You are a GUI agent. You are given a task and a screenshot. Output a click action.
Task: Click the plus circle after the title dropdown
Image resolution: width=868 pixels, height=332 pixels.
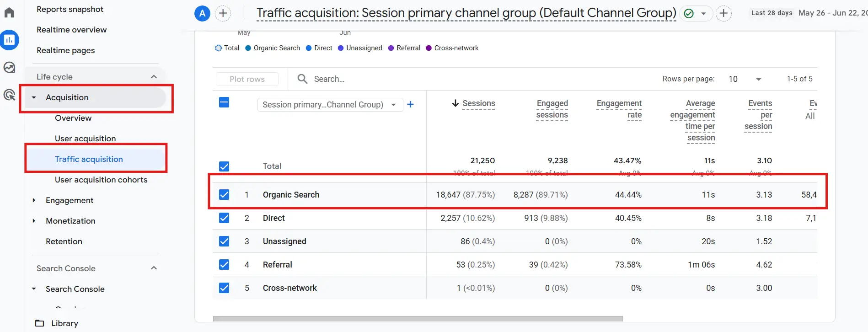[x=723, y=13]
